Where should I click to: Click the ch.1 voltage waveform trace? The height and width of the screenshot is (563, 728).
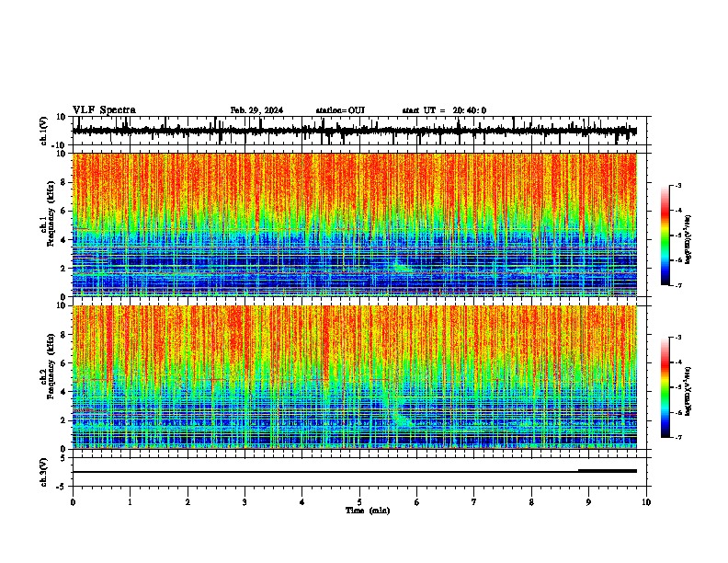(354, 131)
